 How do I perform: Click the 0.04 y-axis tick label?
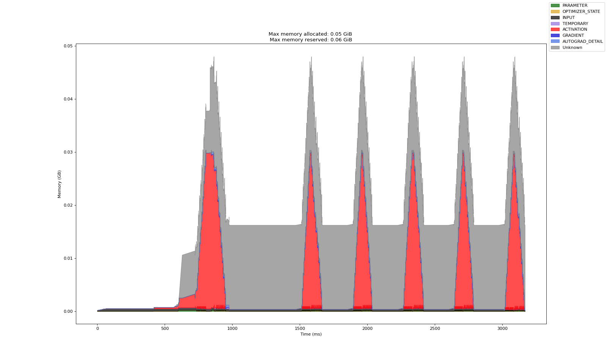[x=68, y=99]
